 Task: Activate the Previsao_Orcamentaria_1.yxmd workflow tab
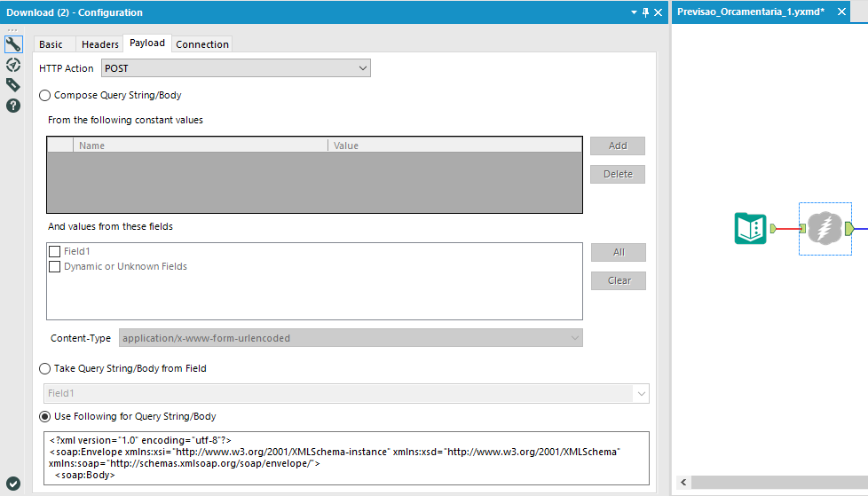751,12
